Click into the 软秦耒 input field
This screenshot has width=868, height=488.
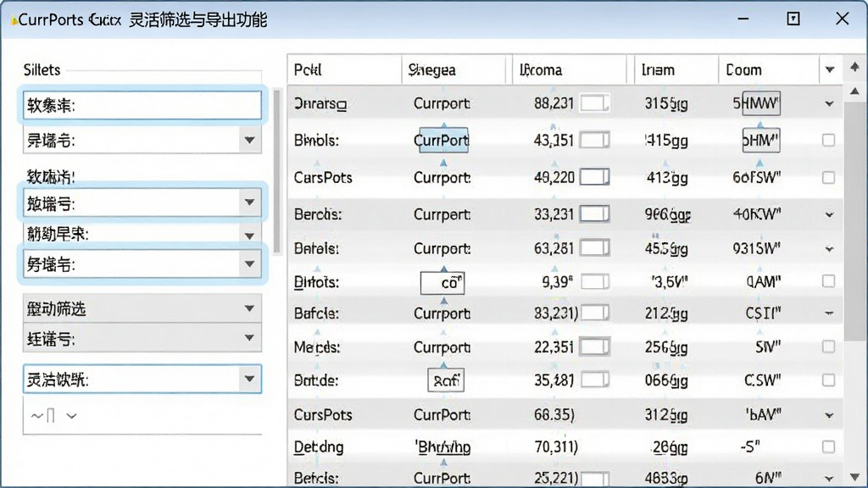(142, 105)
